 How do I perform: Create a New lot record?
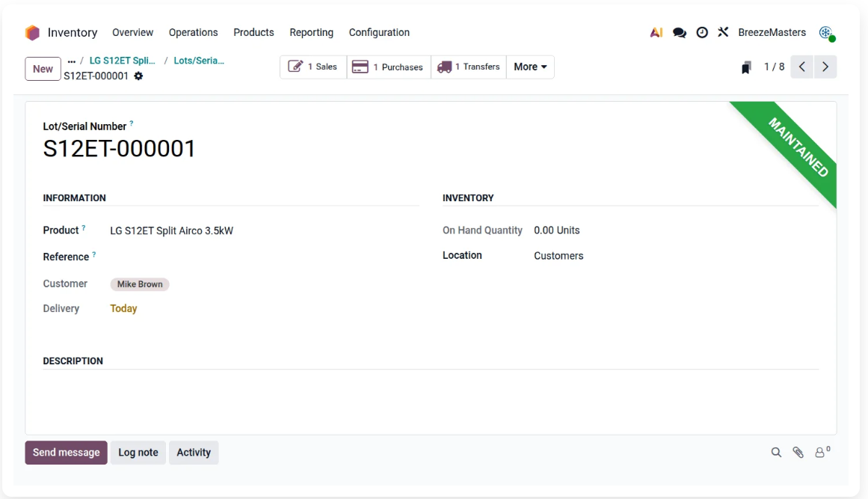(43, 70)
